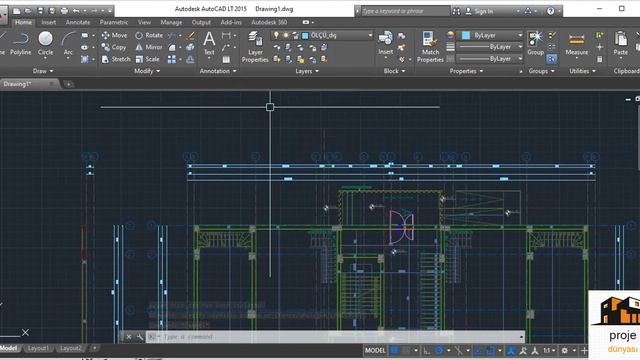640x360 pixels.
Task: Activate the Mirror tool
Action: click(x=149, y=47)
